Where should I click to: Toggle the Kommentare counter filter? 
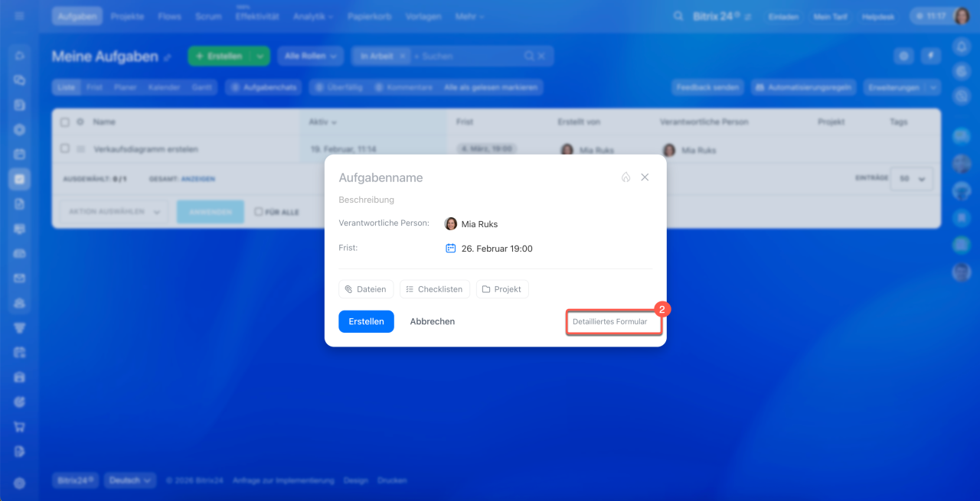pos(404,87)
